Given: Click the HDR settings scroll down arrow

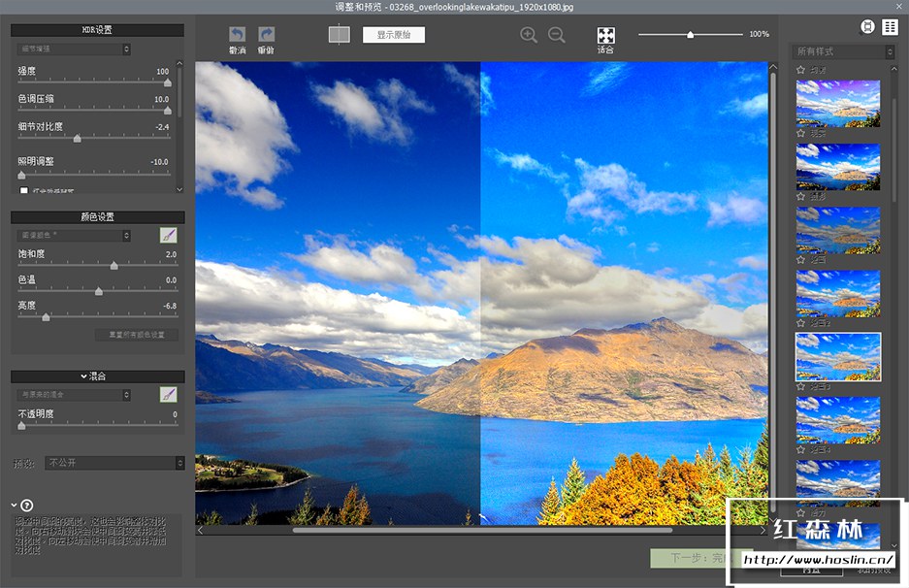Looking at the screenshot, I should (179, 189).
